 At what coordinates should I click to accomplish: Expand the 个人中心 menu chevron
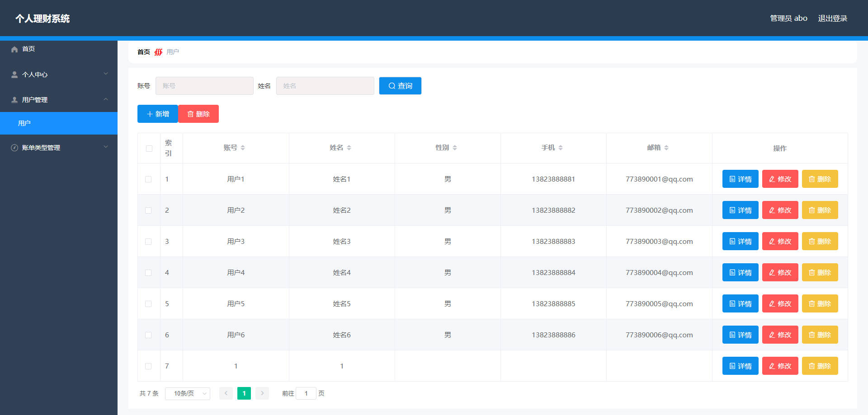(106, 74)
